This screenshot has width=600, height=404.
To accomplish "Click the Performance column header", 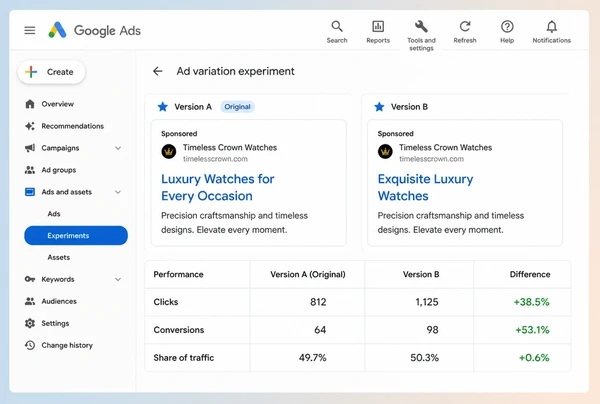I will pos(178,274).
